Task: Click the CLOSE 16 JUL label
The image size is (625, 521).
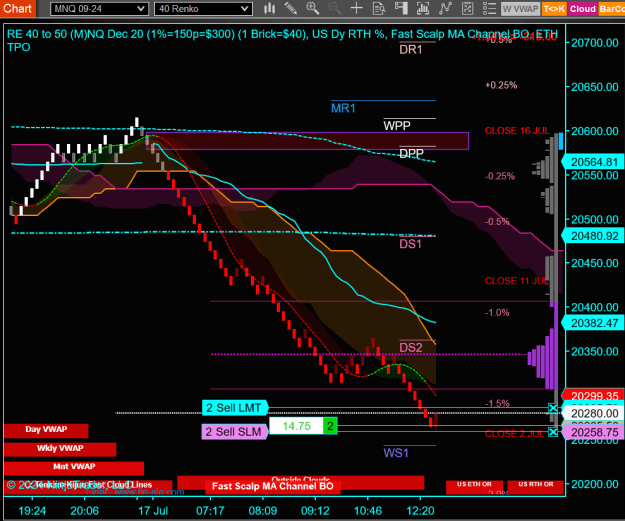Action: [517, 131]
